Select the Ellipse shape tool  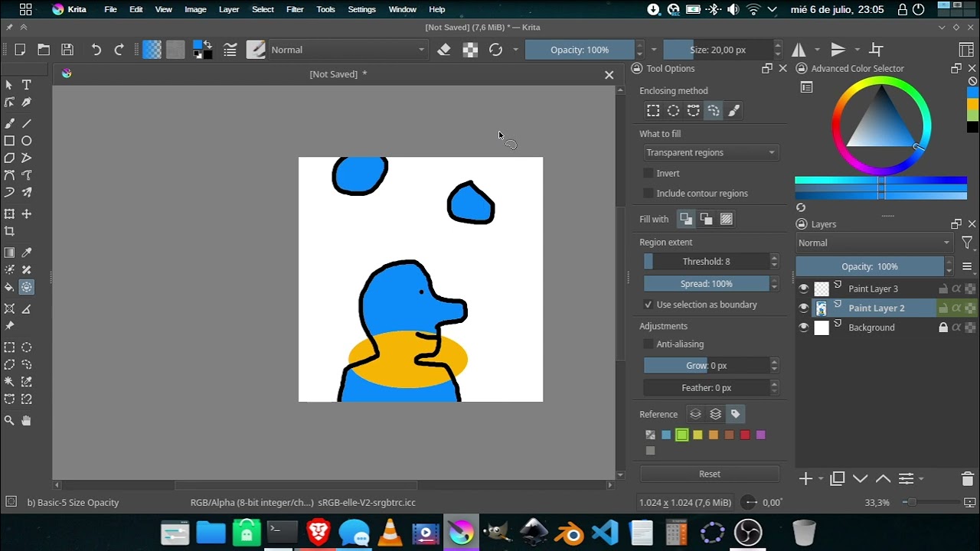tap(27, 141)
